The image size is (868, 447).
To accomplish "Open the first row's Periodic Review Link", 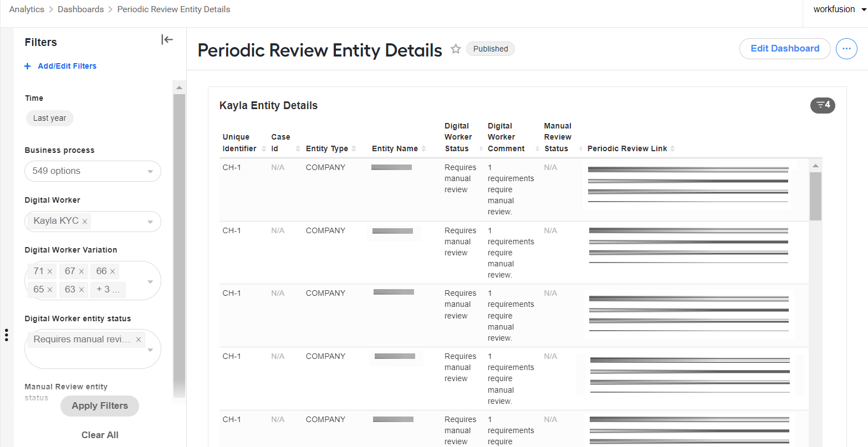I will [688, 185].
